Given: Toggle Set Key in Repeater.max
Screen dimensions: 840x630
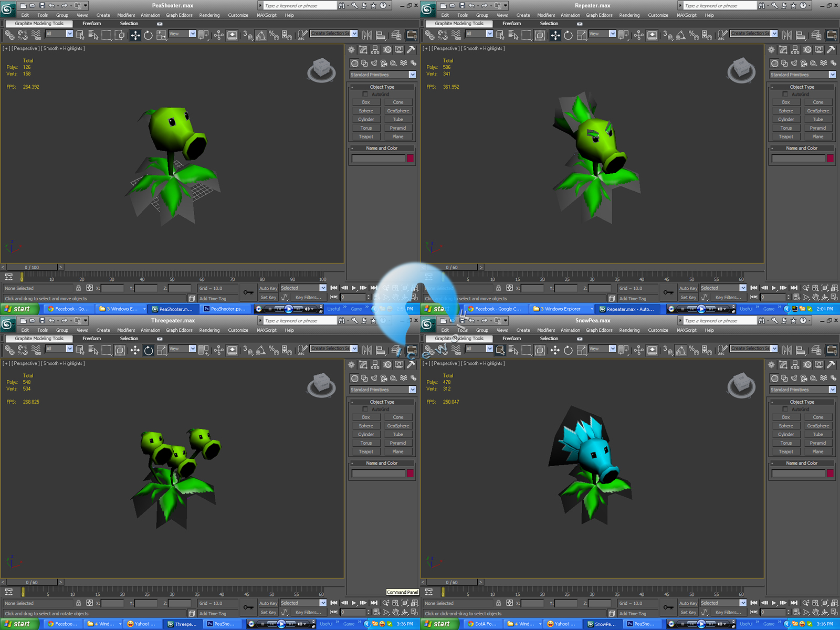Looking at the screenshot, I should pos(688,298).
